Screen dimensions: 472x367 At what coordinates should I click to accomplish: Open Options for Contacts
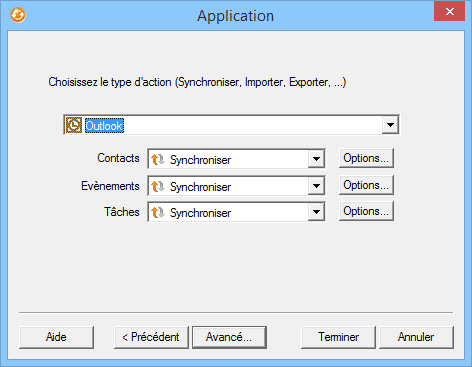tap(366, 158)
